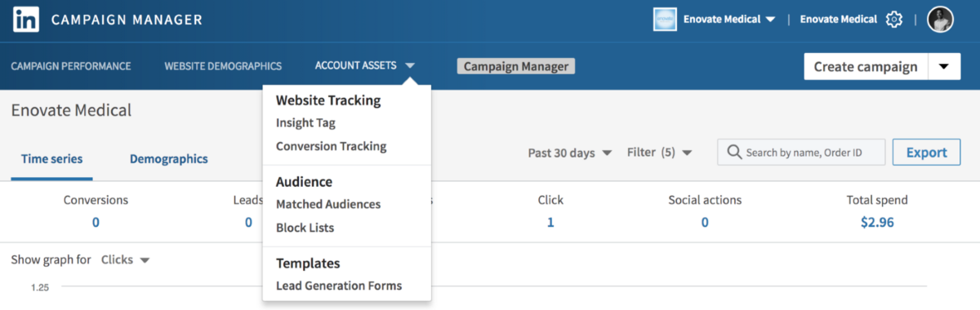This screenshot has width=980, height=310.
Task: Export the campaign data
Action: point(926,153)
